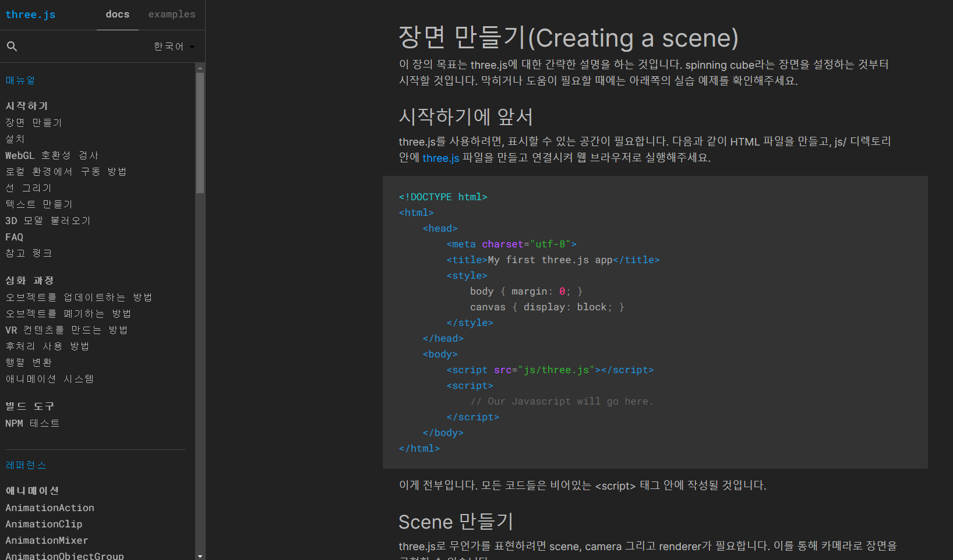Click the 매뉴얼 section heading

point(20,80)
